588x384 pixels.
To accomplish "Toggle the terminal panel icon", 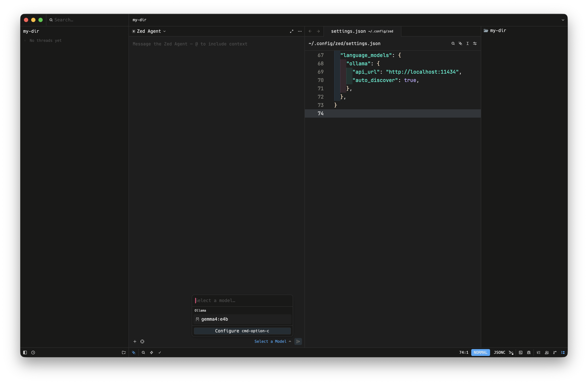I will (x=520, y=353).
